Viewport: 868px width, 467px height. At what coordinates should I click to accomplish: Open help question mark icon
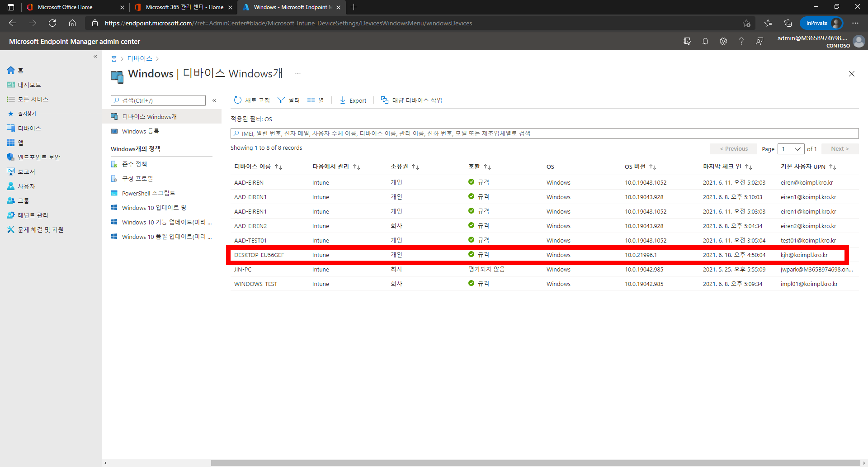741,41
